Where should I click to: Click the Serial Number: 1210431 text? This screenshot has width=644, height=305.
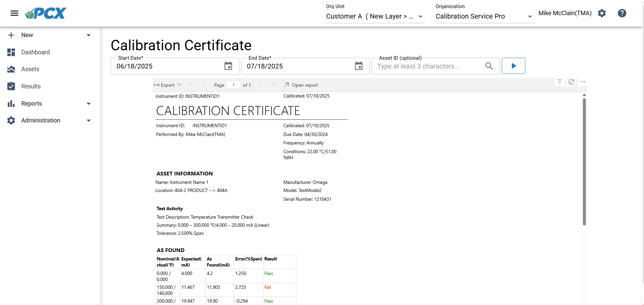click(307, 199)
